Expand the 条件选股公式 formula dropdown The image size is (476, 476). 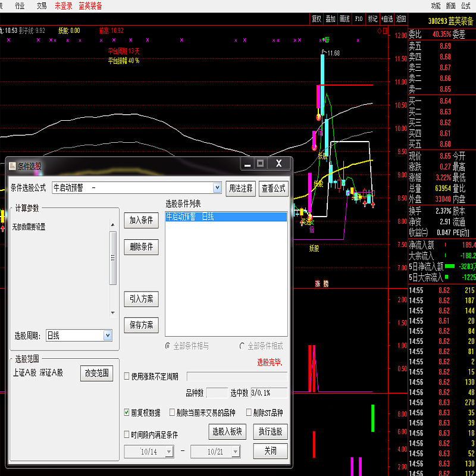point(217,188)
